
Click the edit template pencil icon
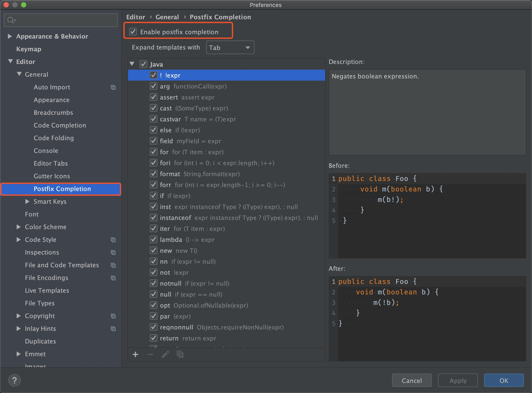pyautogui.click(x=165, y=354)
